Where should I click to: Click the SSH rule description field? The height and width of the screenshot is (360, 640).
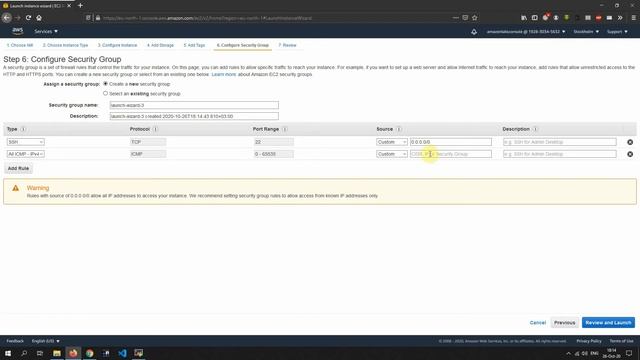560,142
